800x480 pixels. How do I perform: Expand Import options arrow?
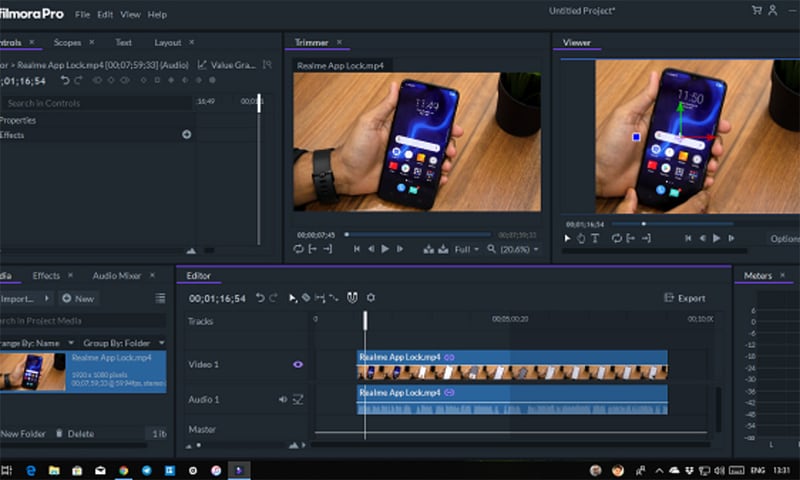coord(47,298)
